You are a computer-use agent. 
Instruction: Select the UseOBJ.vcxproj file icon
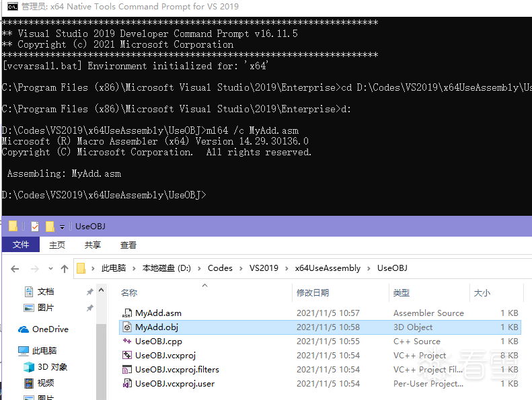pyautogui.click(x=127, y=355)
